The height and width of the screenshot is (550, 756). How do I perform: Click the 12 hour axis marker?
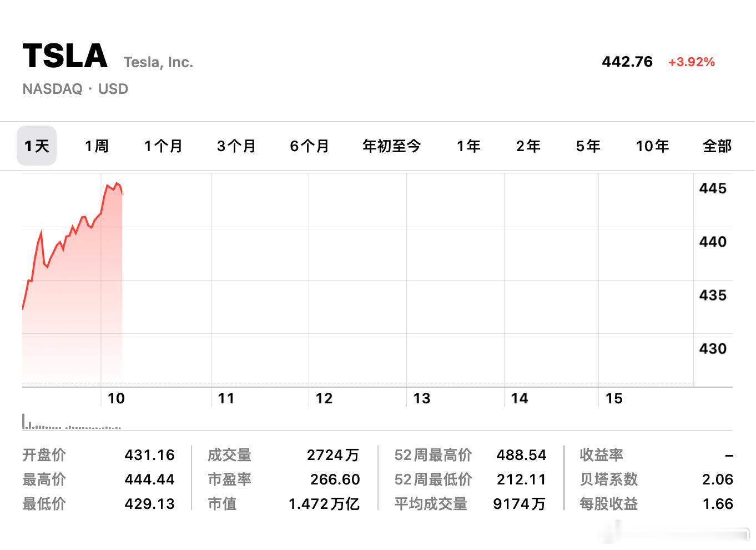tap(324, 398)
